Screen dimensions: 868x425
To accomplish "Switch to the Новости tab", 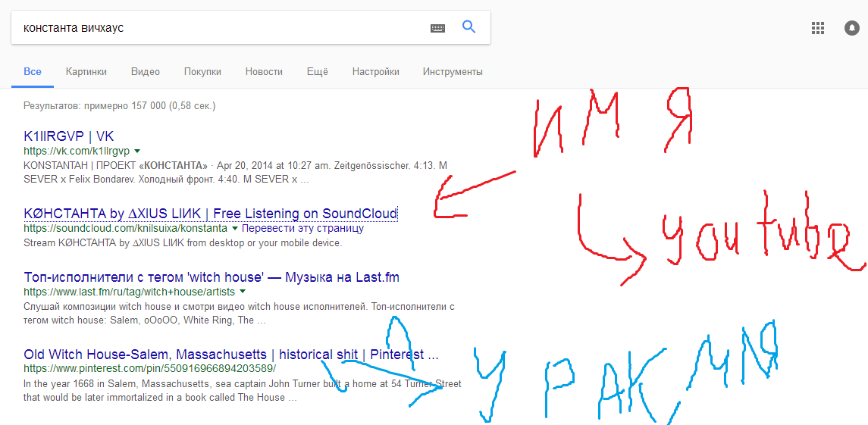I will (264, 71).
